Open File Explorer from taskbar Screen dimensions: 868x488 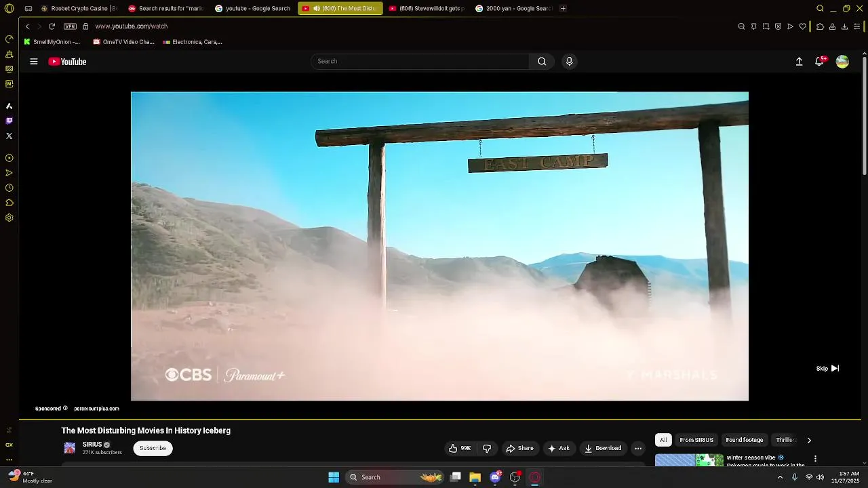[475, 477]
